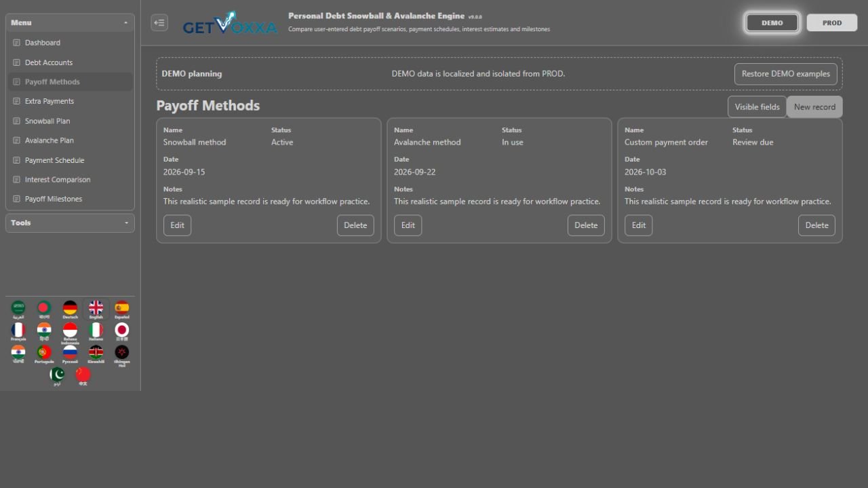
Task: Switch language to Arabic flag
Action: (18, 309)
